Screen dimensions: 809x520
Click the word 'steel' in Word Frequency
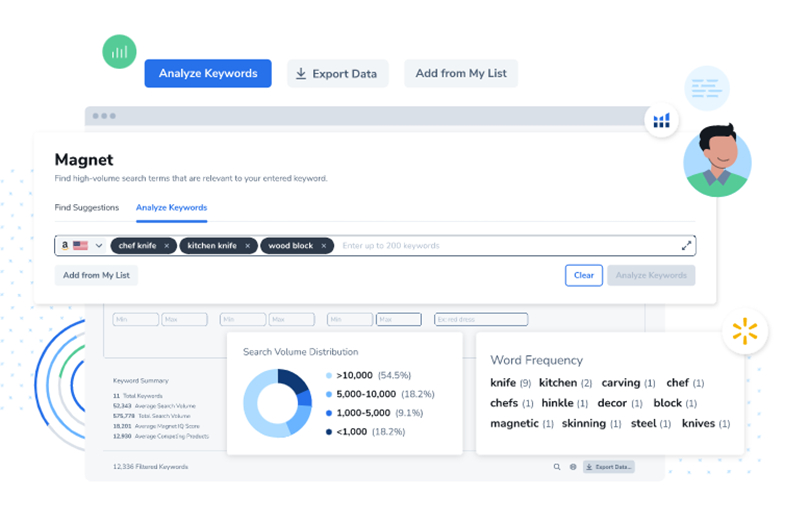tap(643, 424)
